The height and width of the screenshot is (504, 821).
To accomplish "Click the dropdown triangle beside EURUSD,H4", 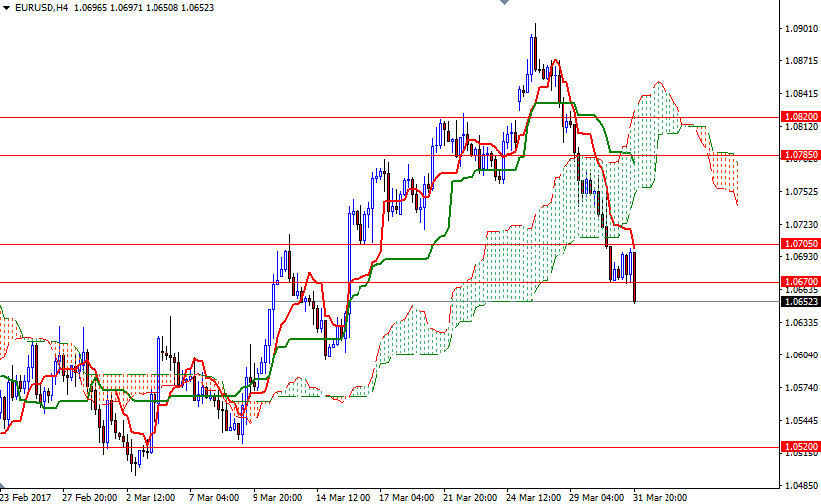I will 6,8.
